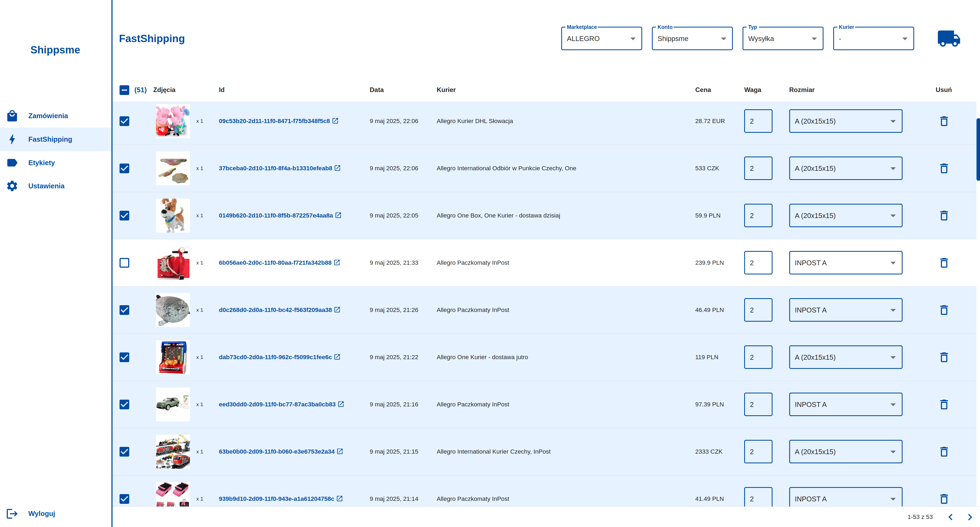The height and width of the screenshot is (527, 980).
Task: Toggle the select-all header checkbox
Action: click(124, 90)
